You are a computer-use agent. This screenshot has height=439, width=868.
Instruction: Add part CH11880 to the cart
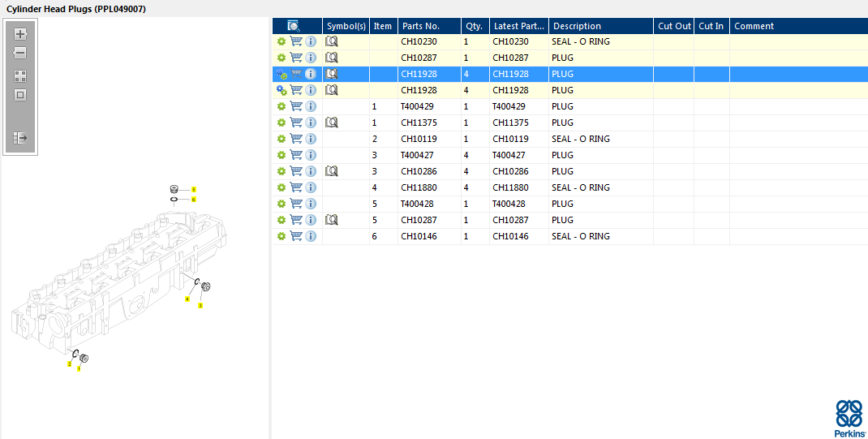click(296, 187)
